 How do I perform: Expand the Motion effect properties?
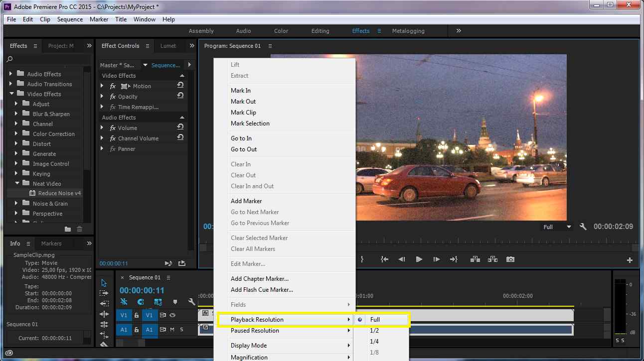102,86
